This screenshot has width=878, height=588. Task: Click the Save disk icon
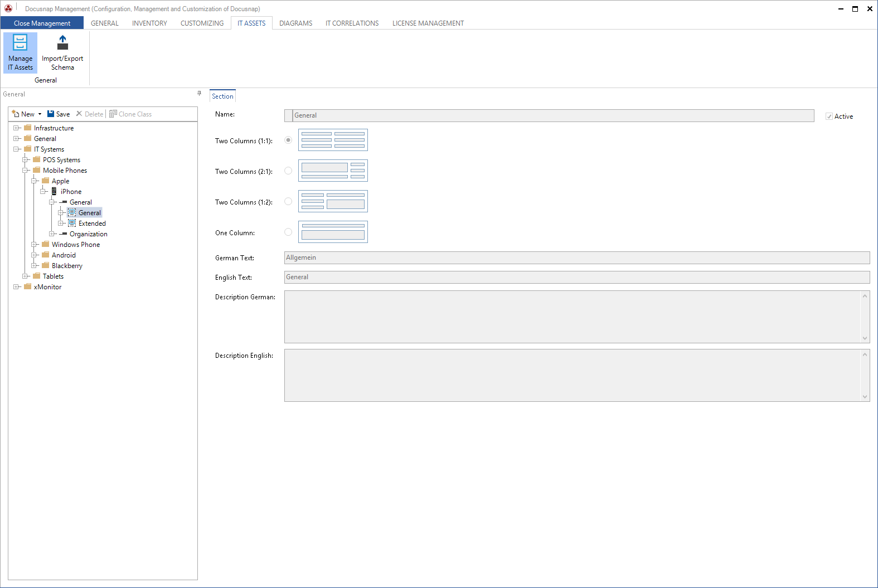(x=51, y=114)
